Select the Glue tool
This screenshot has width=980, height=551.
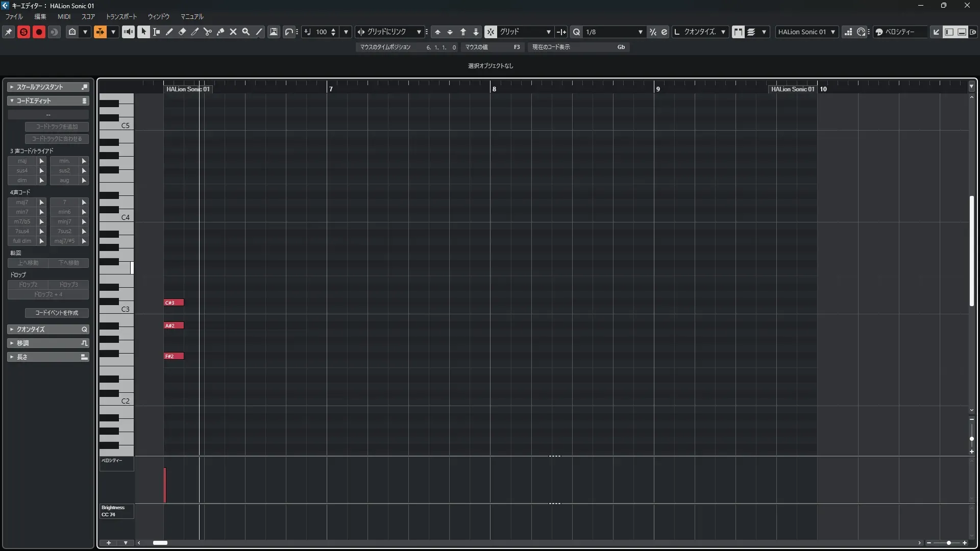[x=220, y=32]
